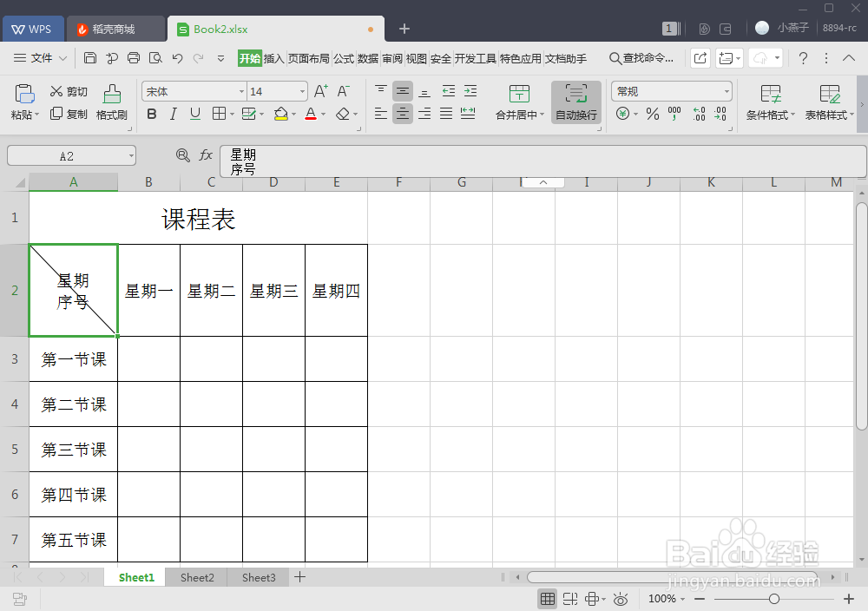
Task: Activate the Format Painter brush
Action: [112, 102]
